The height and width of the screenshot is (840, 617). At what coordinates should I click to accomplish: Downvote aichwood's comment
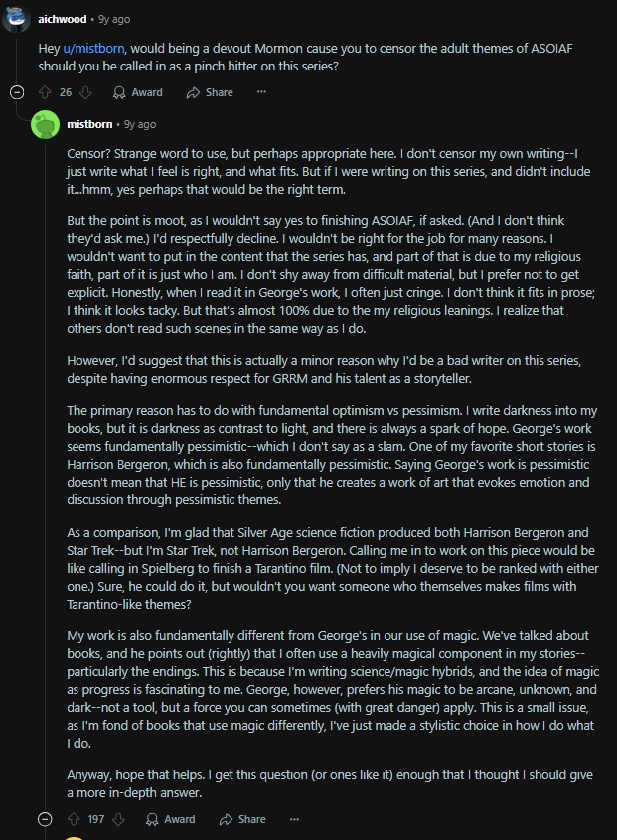click(85, 92)
